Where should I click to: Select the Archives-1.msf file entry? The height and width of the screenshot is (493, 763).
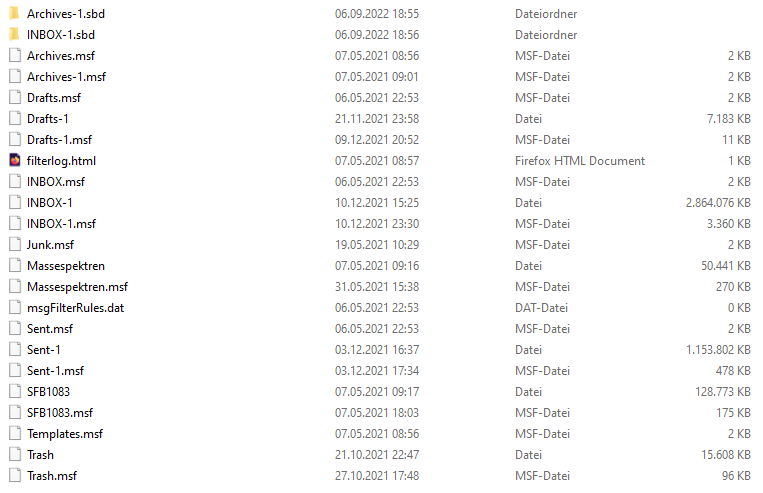[67, 77]
